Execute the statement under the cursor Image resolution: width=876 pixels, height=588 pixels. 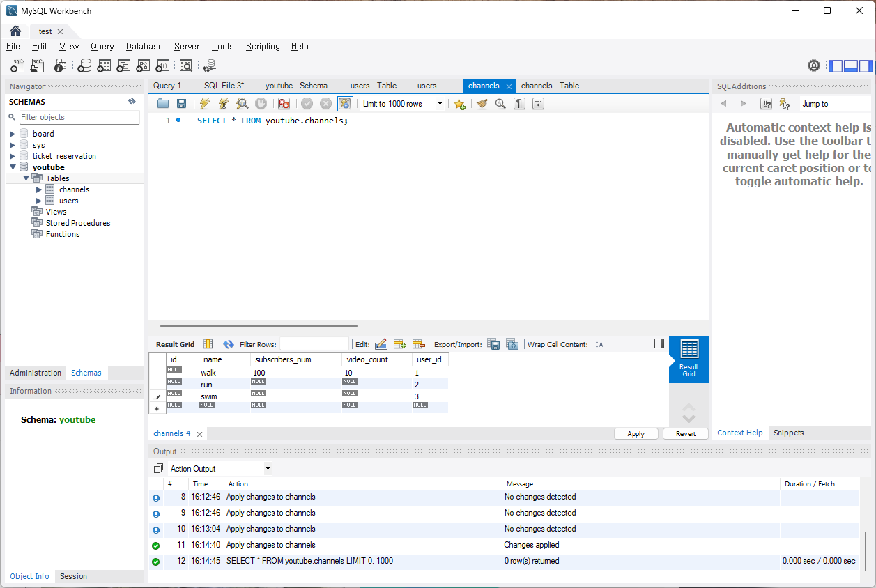click(224, 104)
